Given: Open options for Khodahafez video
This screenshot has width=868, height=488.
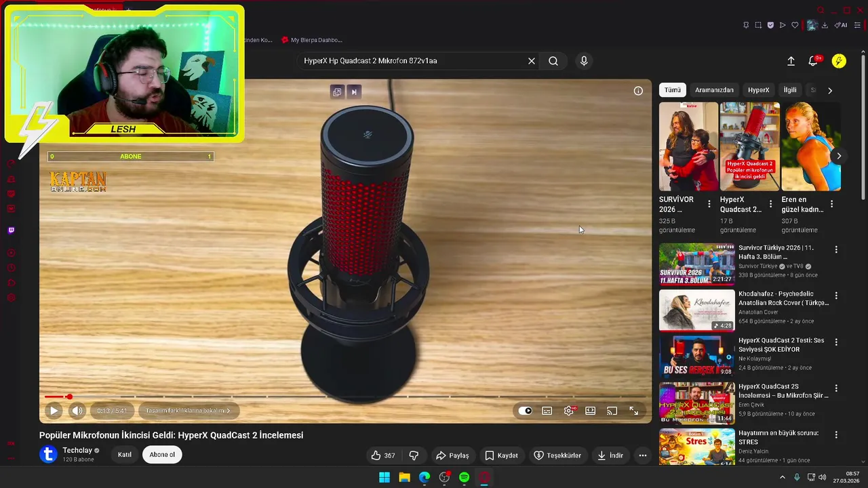Looking at the screenshot, I should (836, 296).
